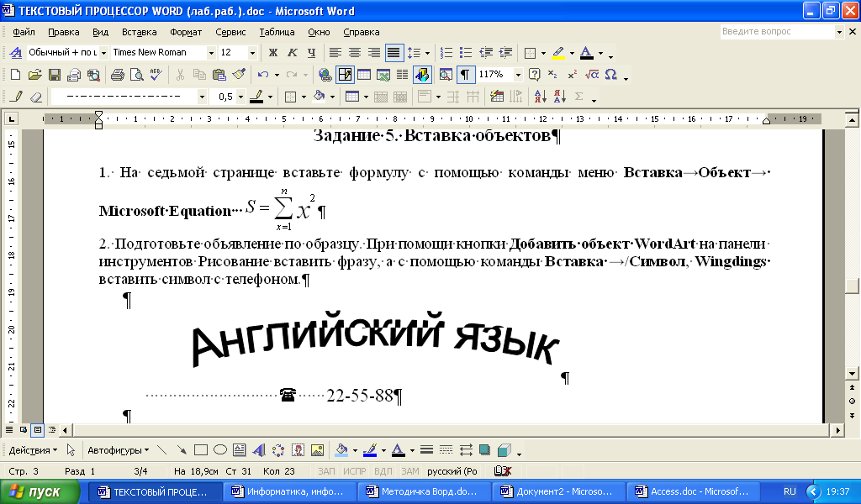861x504 pixels.
Task: Toggle underline Ч formatting
Action: pos(311,53)
